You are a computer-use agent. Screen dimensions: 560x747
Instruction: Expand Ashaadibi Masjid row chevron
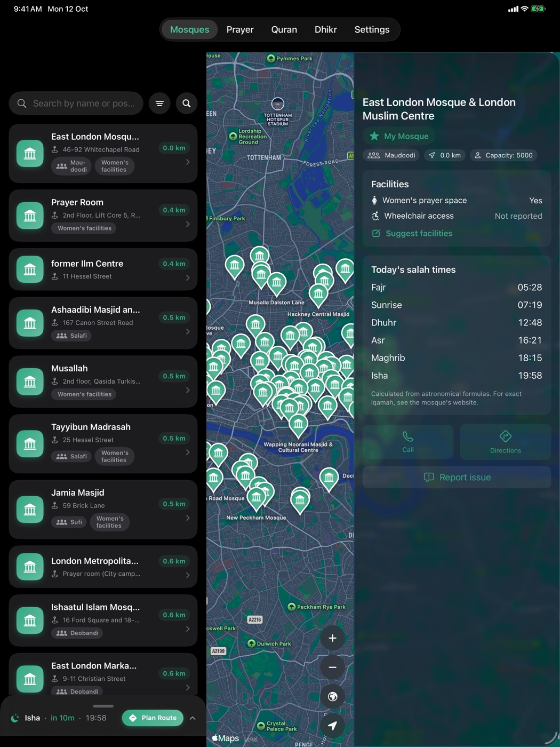tap(188, 331)
